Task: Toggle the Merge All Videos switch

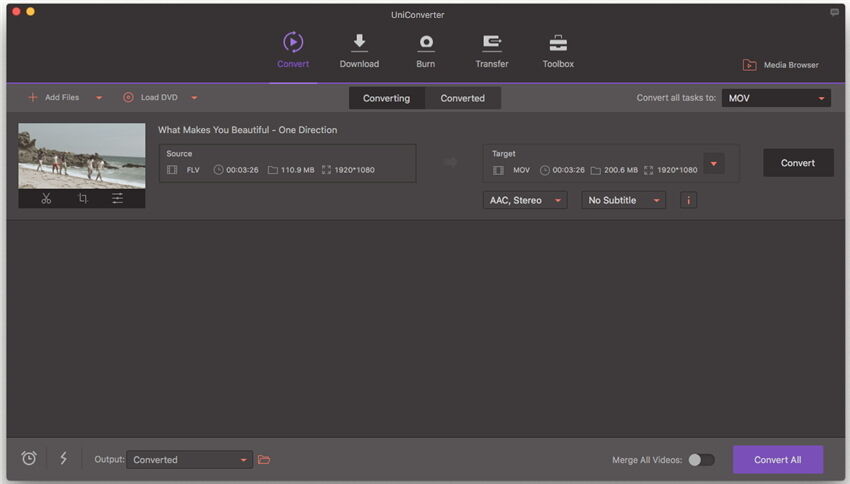Action: click(701, 460)
